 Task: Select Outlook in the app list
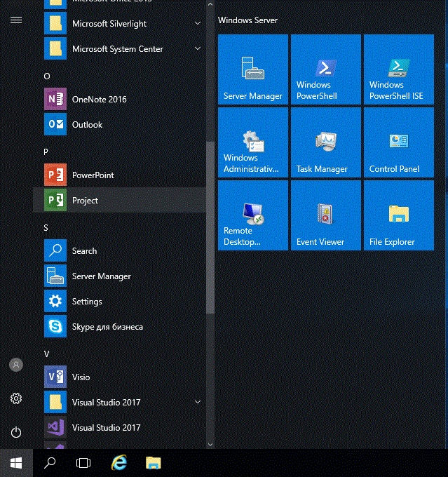coord(119,124)
